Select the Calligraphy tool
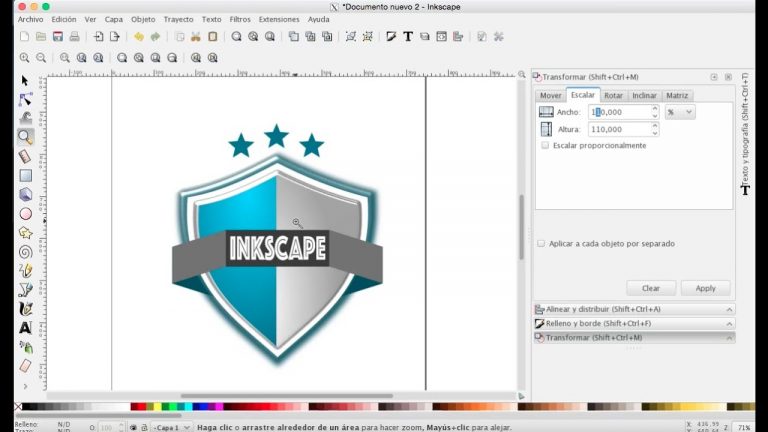 click(25, 309)
